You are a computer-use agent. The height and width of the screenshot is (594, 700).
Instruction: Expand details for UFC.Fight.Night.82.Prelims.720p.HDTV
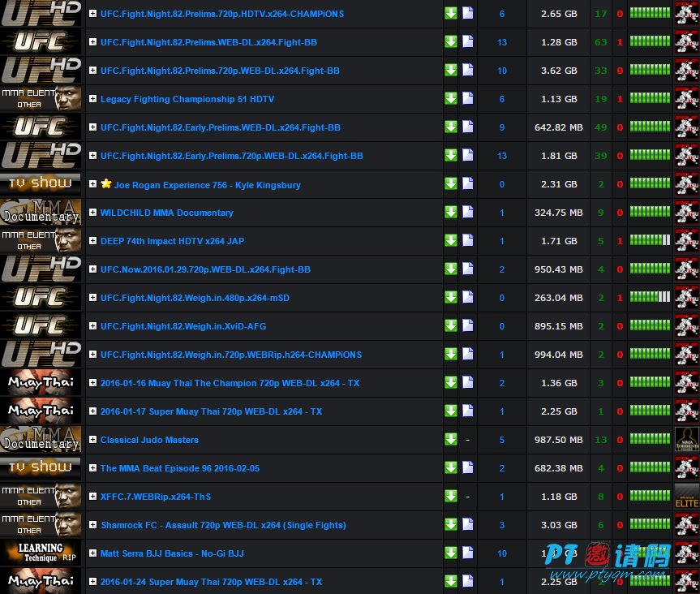tap(92, 14)
